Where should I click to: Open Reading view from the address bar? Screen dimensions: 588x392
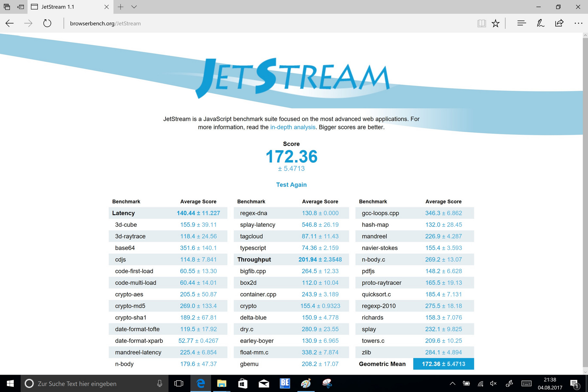coord(482,23)
